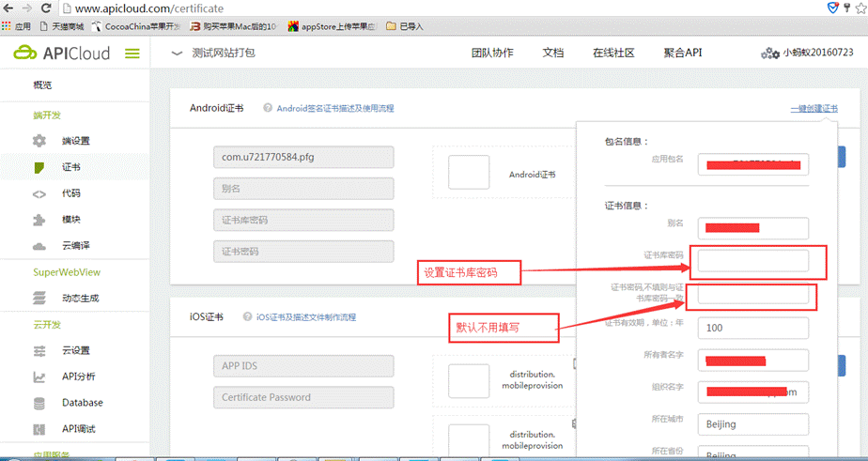Click the 动态生成 stack icon
The width and height of the screenshot is (868, 461).
pos(39,299)
